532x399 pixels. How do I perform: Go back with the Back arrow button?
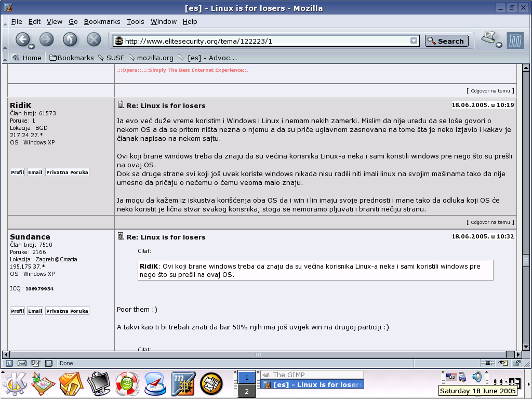pyautogui.click(x=22, y=39)
